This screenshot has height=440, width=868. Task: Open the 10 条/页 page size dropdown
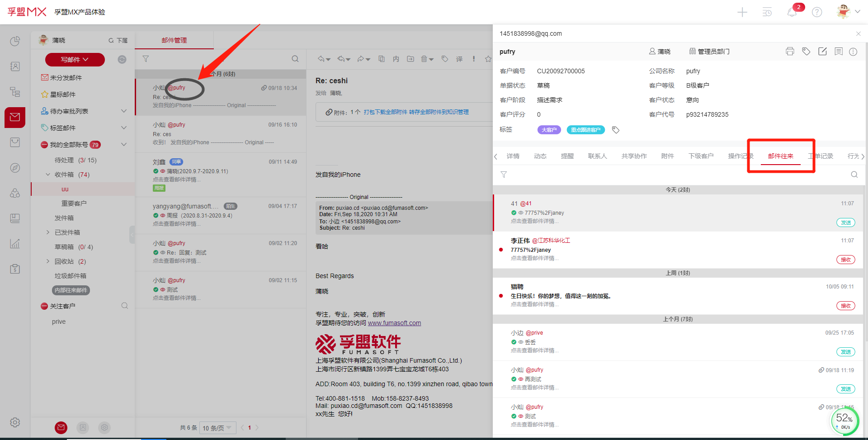[217, 428]
